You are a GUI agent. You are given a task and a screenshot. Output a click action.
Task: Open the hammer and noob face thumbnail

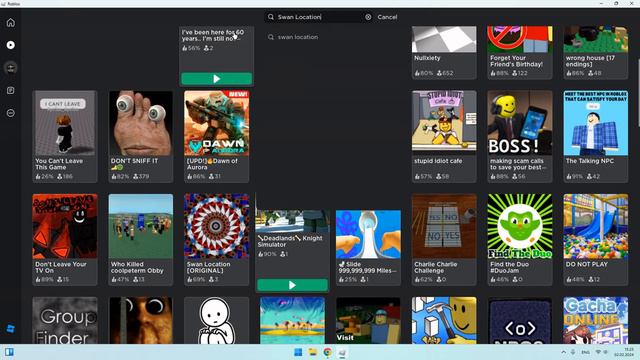click(444, 320)
